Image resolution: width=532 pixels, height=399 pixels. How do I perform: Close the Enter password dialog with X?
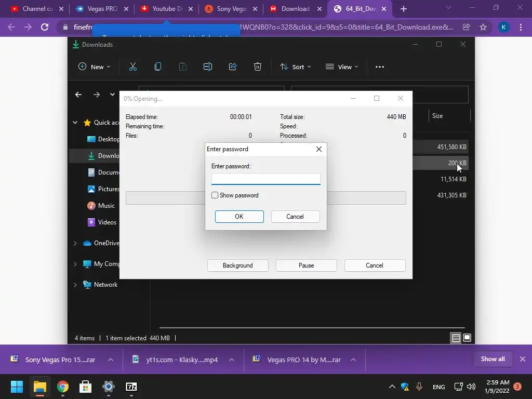[x=319, y=149]
